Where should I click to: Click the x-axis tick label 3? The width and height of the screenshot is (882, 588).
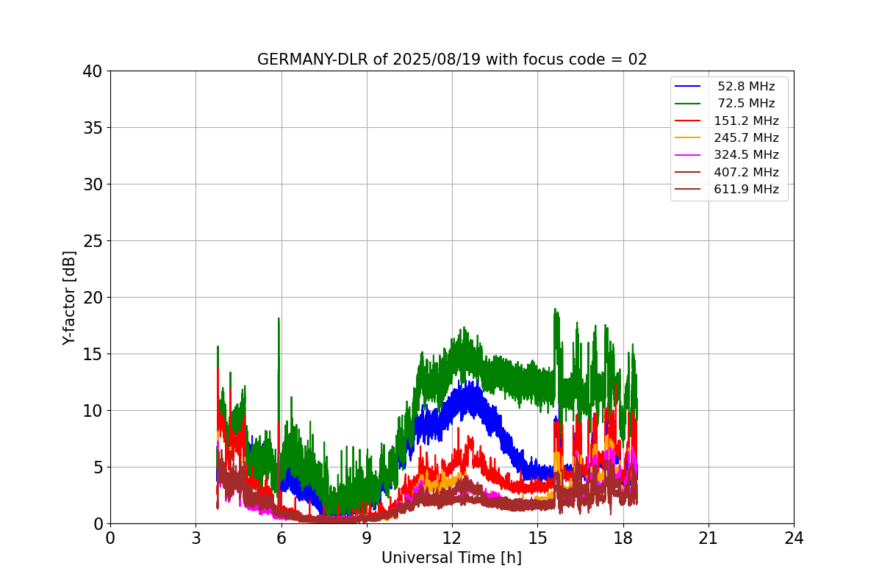[x=196, y=538]
